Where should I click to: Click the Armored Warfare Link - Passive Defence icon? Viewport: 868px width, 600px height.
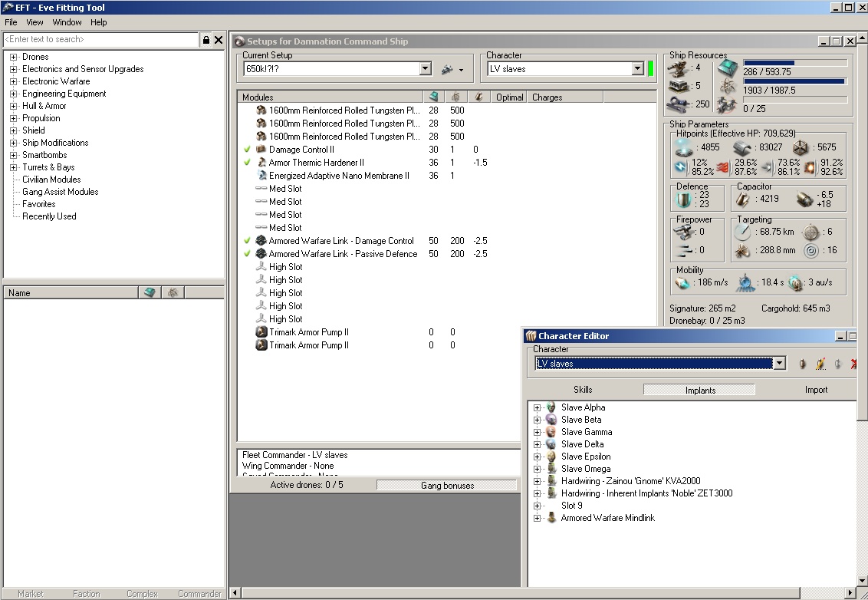(x=261, y=254)
